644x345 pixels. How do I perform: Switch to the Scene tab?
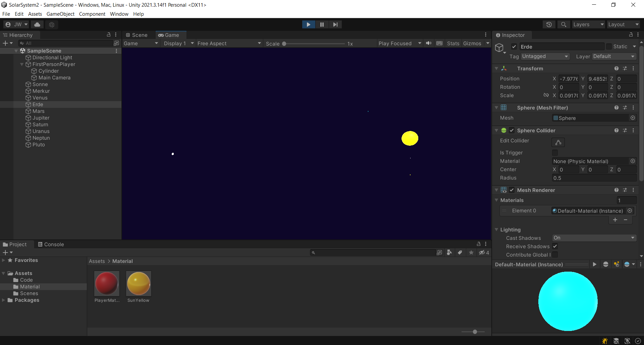coord(139,35)
